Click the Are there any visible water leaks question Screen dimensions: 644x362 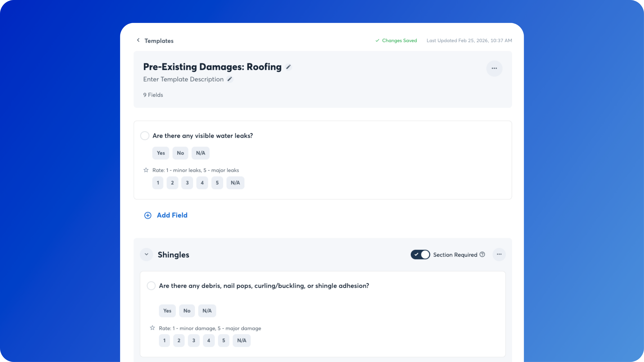click(x=202, y=136)
